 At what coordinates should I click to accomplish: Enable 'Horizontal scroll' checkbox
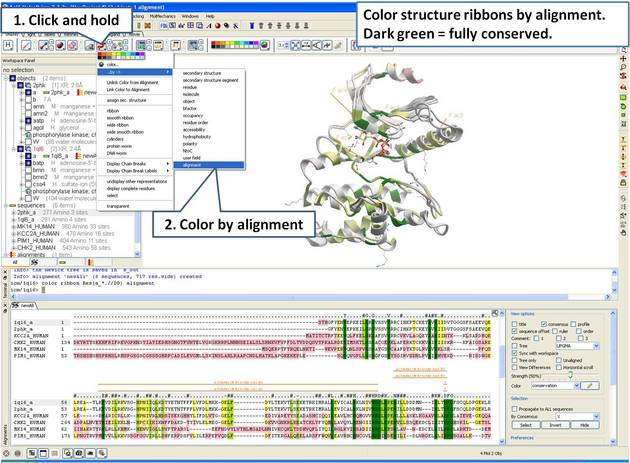tap(558, 367)
